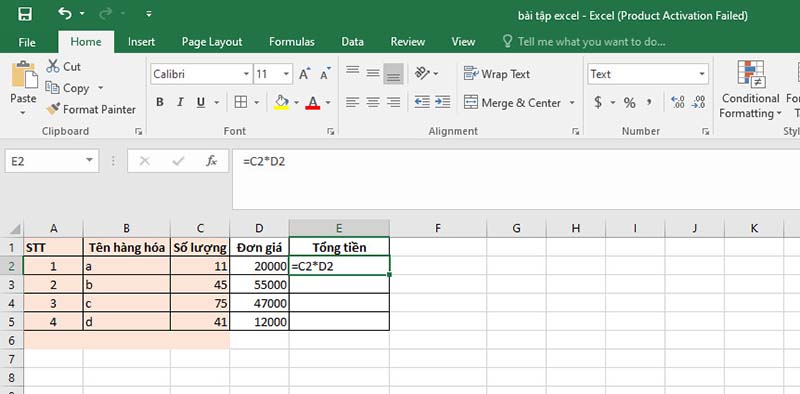This screenshot has height=394, width=800.
Task: Cut the selection with scissors button
Action: pos(64,66)
